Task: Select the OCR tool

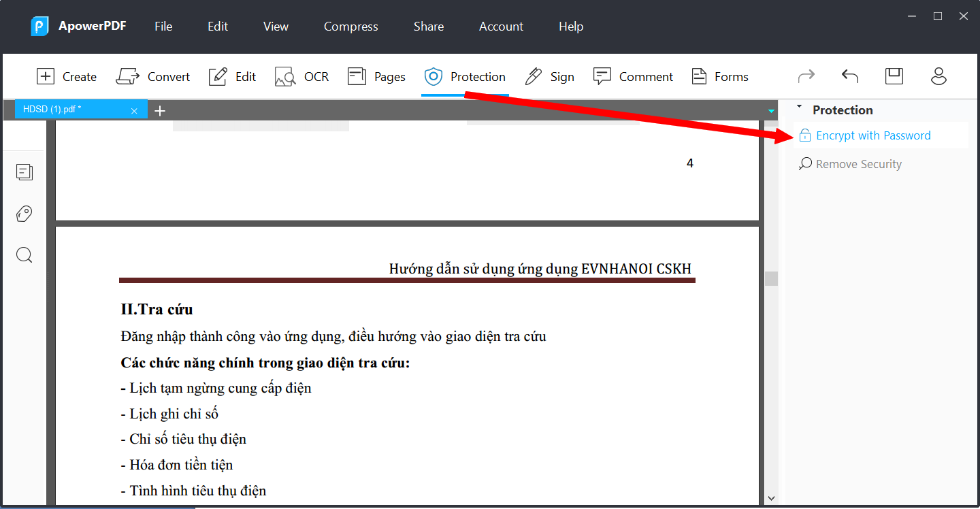Action: tap(301, 76)
